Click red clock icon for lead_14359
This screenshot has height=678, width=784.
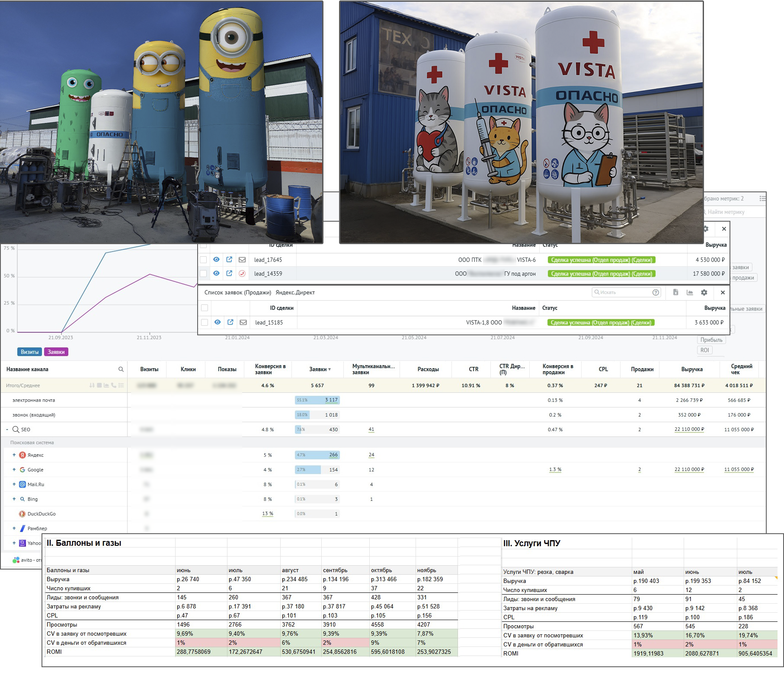pyautogui.click(x=242, y=274)
